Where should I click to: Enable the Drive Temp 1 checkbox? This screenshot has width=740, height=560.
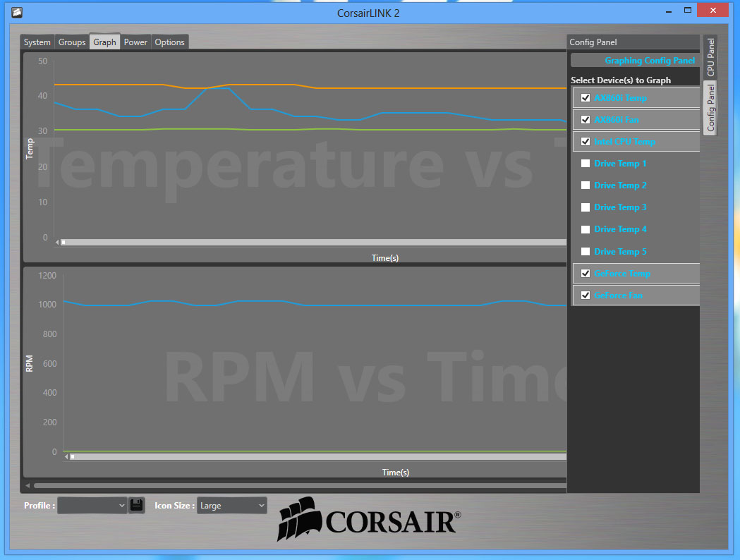[x=586, y=163]
